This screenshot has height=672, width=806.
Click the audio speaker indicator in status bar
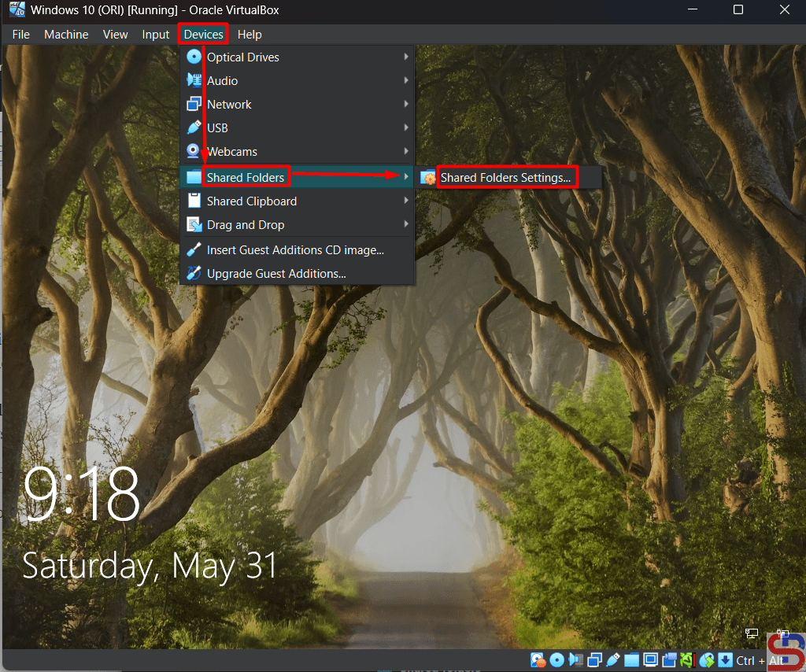click(576, 660)
